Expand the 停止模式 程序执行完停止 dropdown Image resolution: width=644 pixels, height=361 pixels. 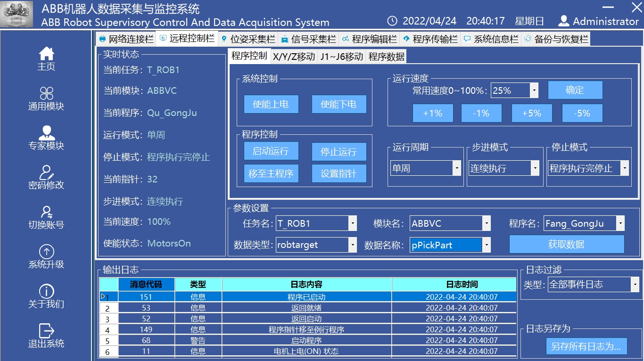pyautogui.click(x=625, y=168)
